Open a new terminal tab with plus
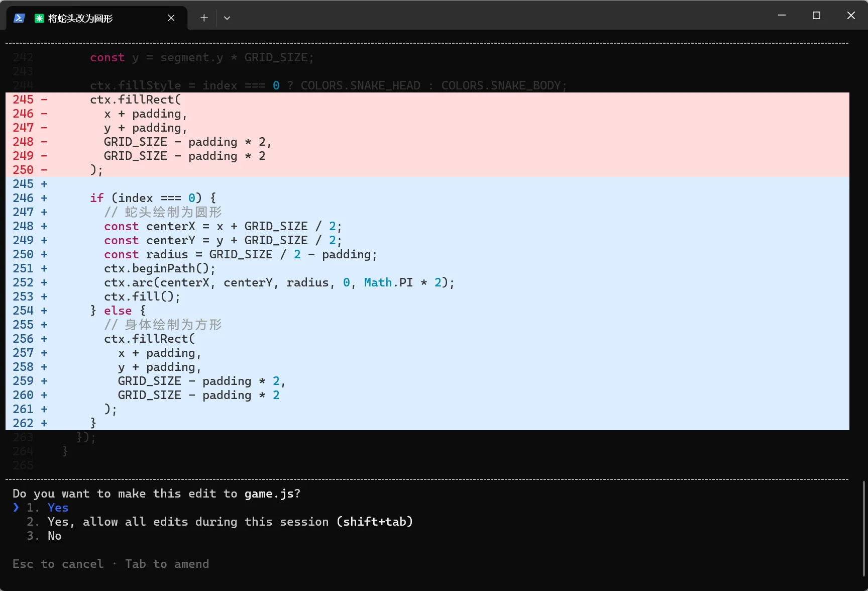The width and height of the screenshot is (868, 591). pyautogui.click(x=204, y=18)
